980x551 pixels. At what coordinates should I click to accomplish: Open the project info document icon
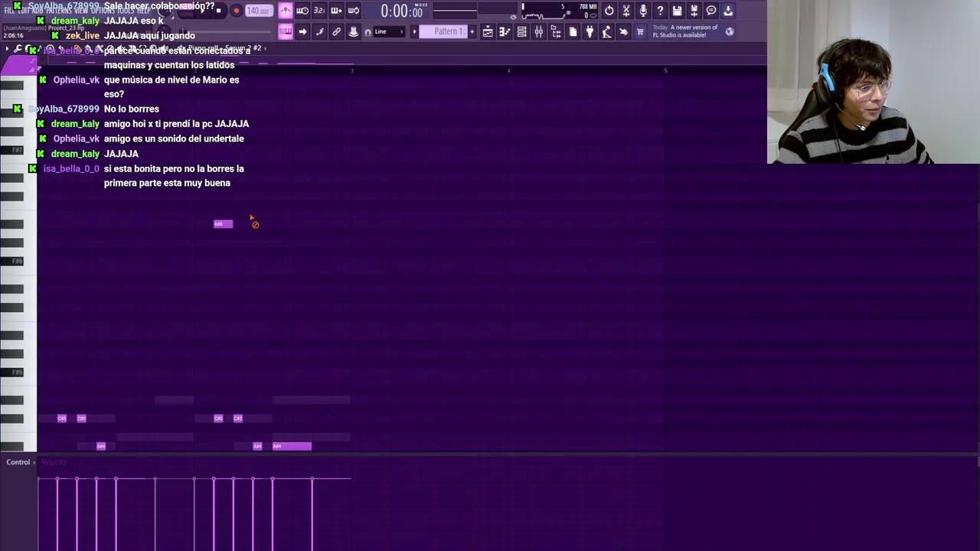click(x=573, y=31)
